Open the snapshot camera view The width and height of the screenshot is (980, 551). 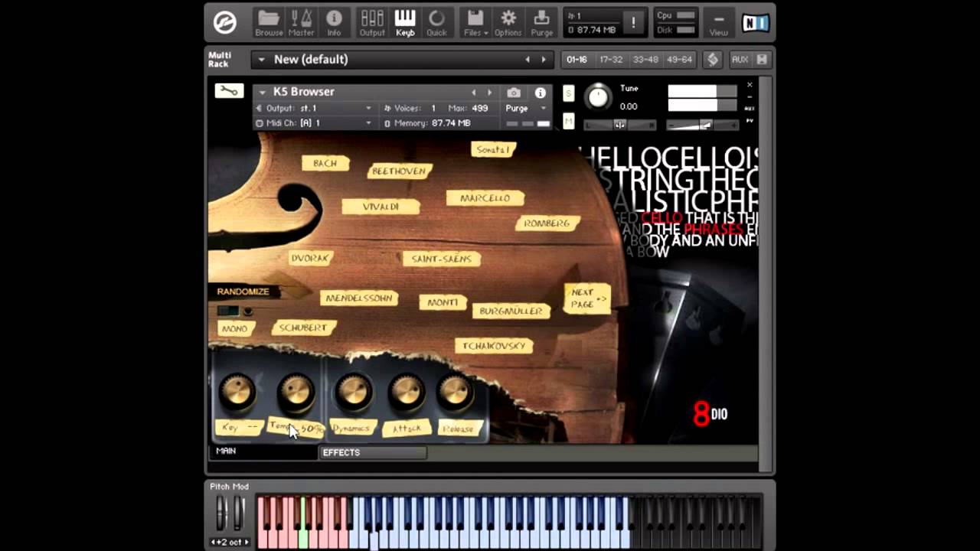514,93
